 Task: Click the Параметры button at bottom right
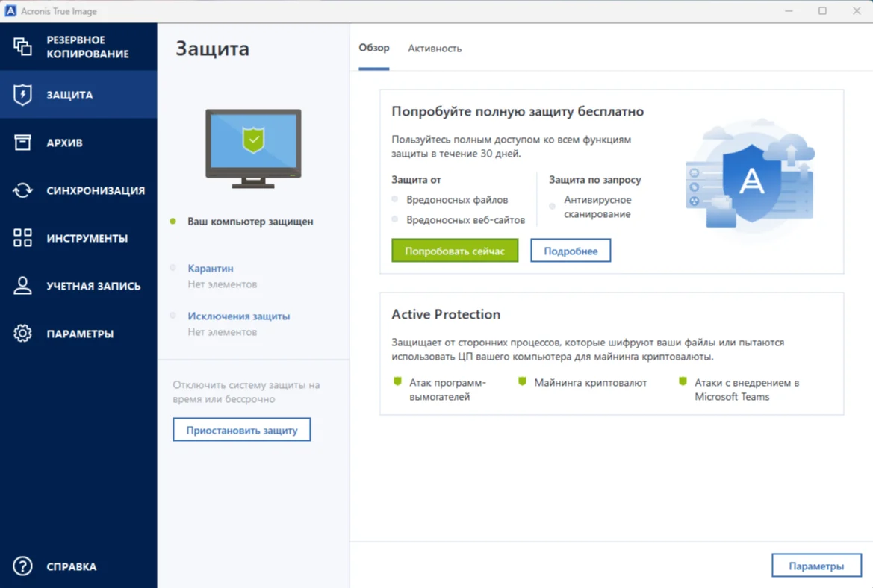click(x=816, y=566)
